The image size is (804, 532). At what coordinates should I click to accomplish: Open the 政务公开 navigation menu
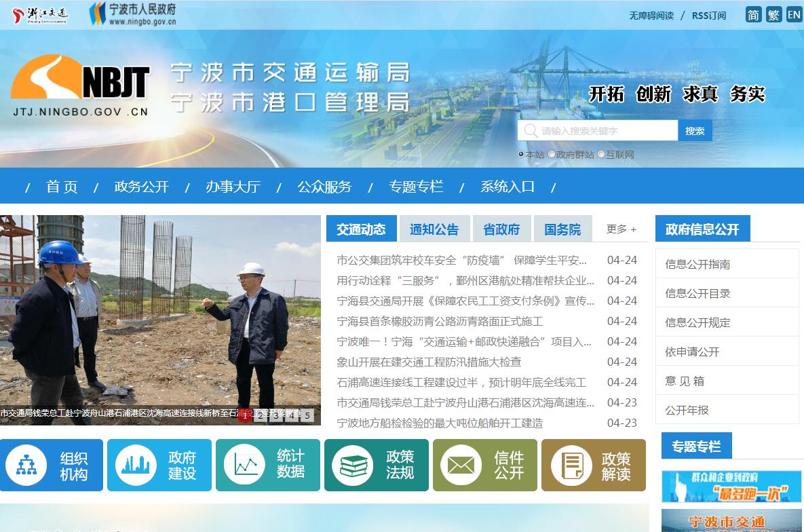click(x=141, y=187)
